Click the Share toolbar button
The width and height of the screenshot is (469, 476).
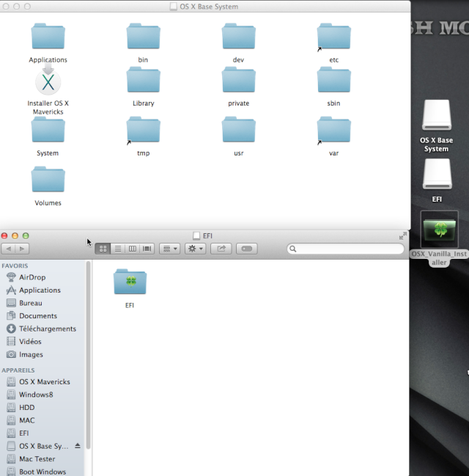tap(221, 249)
